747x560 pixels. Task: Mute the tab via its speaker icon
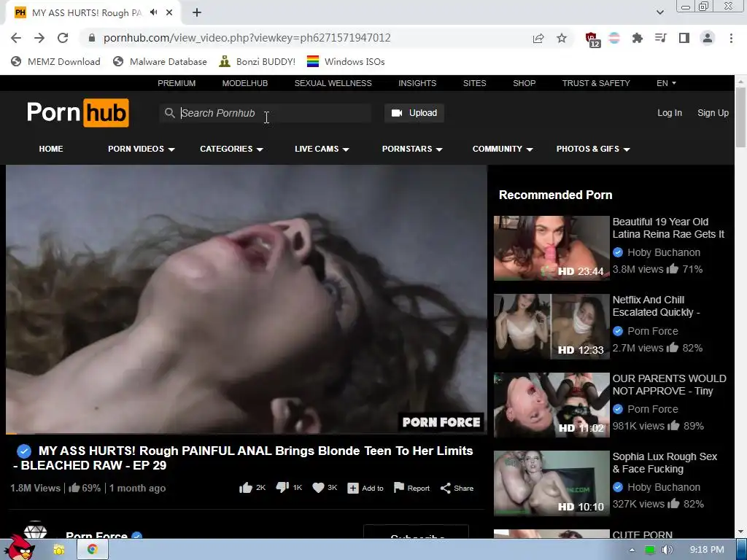tap(153, 12)
